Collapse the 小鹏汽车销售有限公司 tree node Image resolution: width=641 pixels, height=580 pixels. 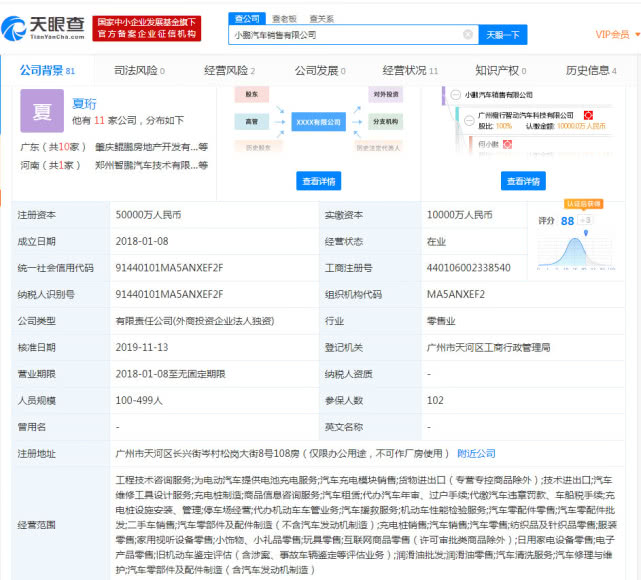click(x=456, y=95)
